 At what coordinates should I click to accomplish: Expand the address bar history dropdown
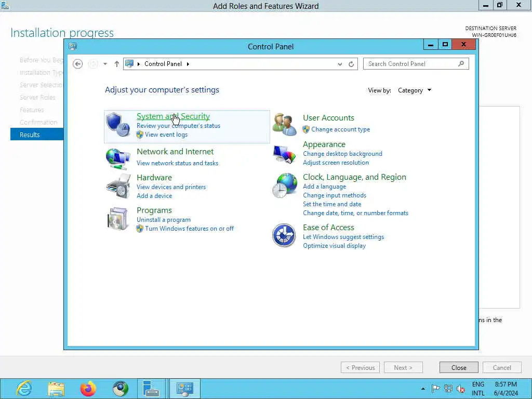(340, 64)
